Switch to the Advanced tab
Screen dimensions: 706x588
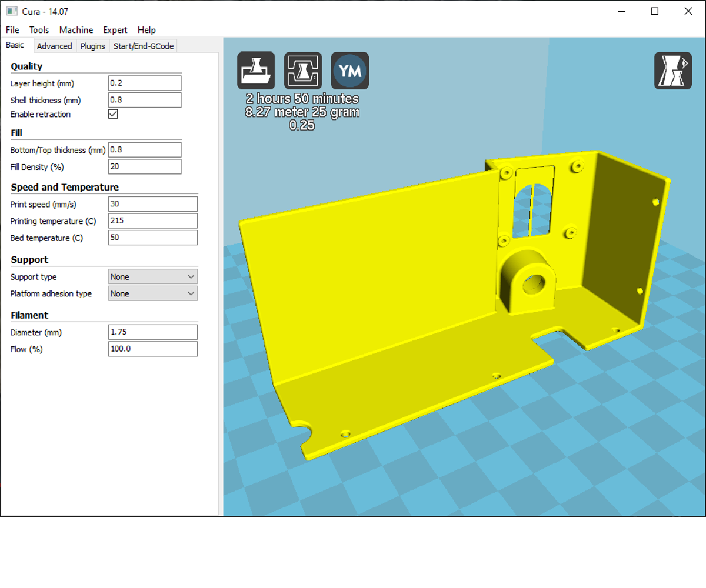[54, 46]
